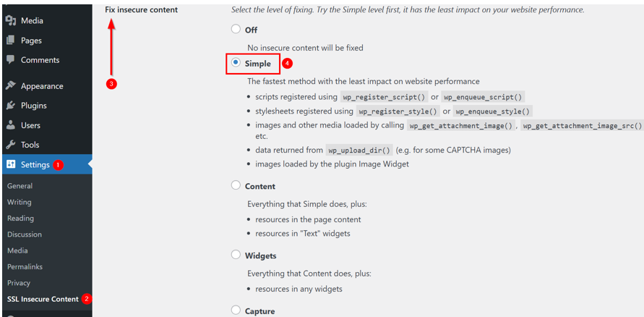This screenshot has height=317, width=644.
Task: Click the Settings sliders icon
Action: [x=11, y=164]
